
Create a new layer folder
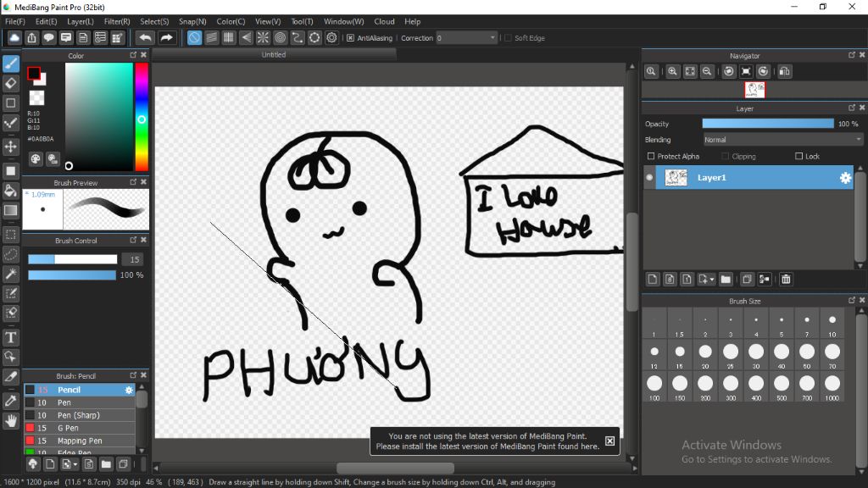coord(726,280)
